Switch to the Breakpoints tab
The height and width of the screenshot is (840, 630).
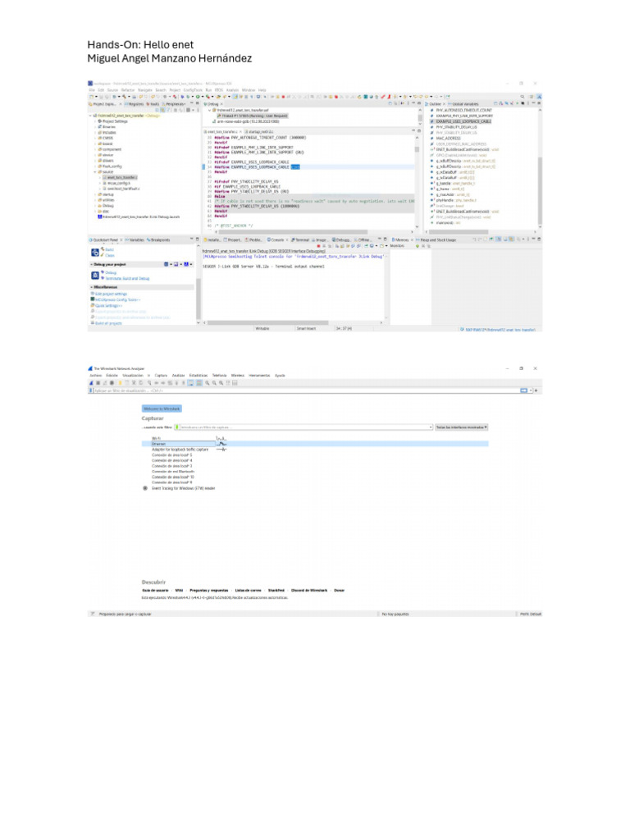pyautogui.click(x=158, y=240)
